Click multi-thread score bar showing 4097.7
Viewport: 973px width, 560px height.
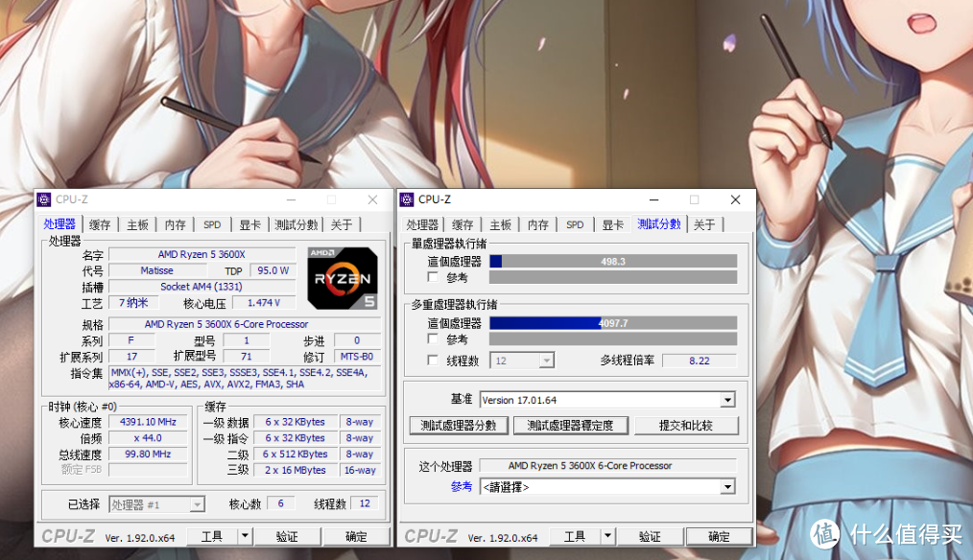[613, 323]
